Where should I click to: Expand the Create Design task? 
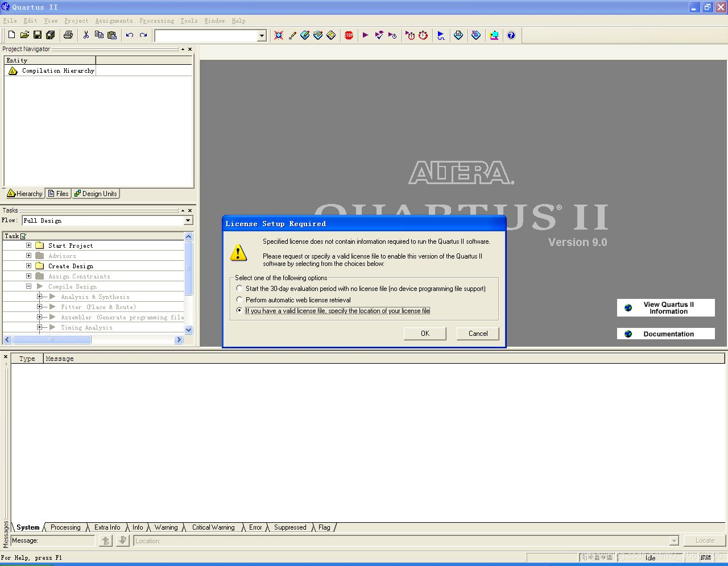[x=28, y=266]
